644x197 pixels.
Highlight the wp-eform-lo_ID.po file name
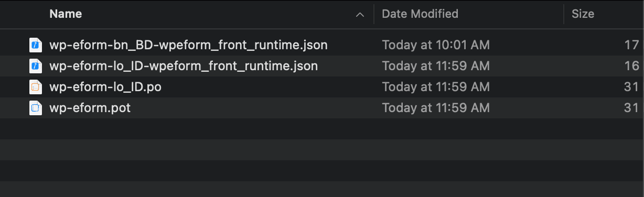click(105, 87)
